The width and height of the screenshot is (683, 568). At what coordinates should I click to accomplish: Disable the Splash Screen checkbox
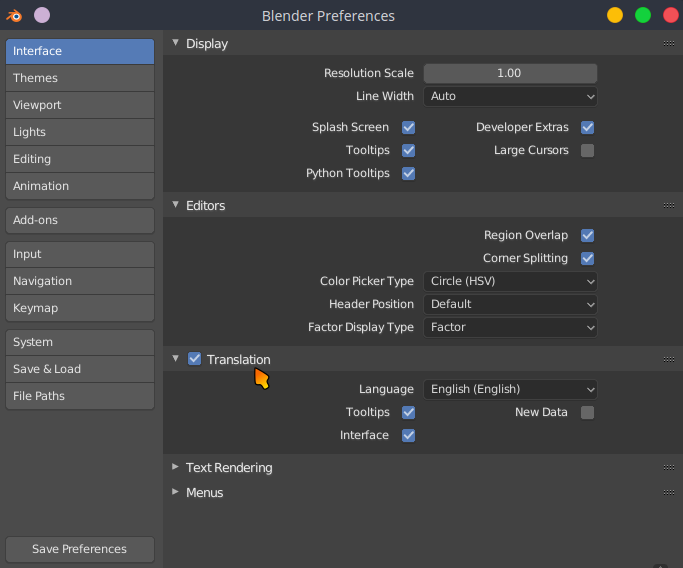coord(409,128)
